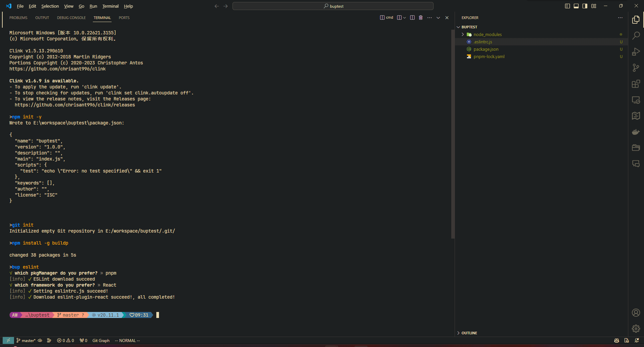Select the pnpm-lock.yaml file
The width and height of the screenshot is (644, 347).
click(x=541, y=56)
